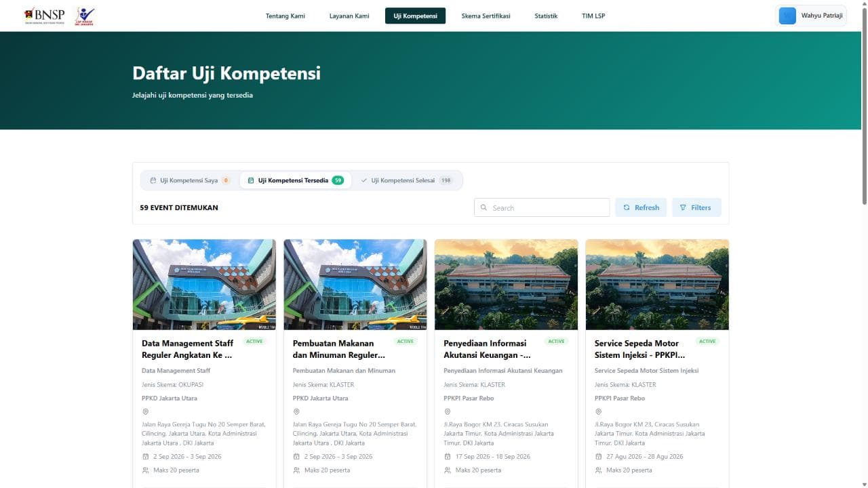The image size is (868, 488).
Task: Click the BNSP logo in header
Action: coord(44,16)
